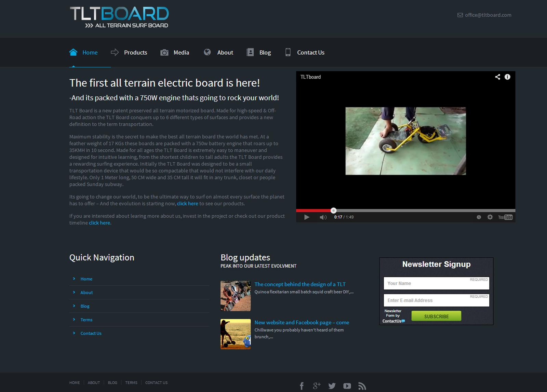This screenshot has width=547, height=392.
Task: Open 'The concept behind the design' post
Action: 300,284
